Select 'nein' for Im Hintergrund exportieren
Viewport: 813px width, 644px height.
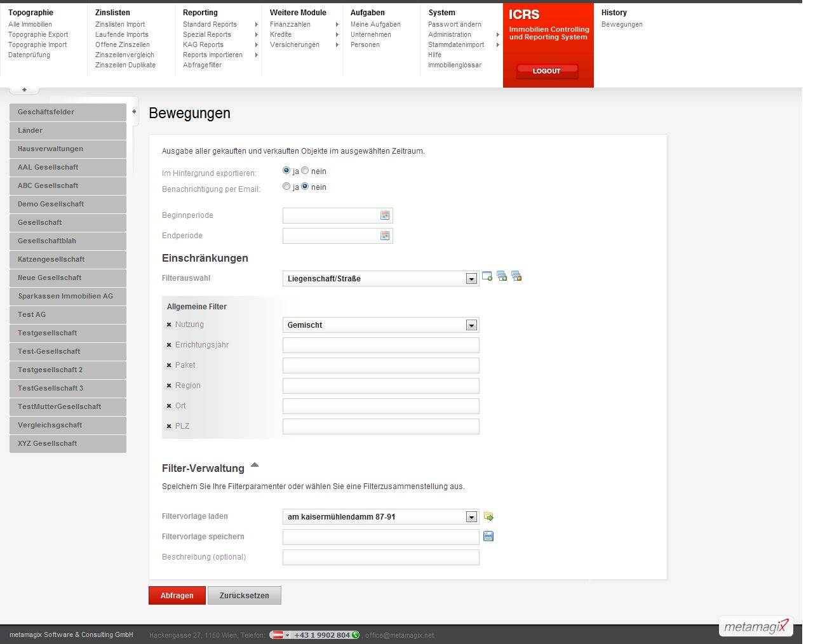305,171
